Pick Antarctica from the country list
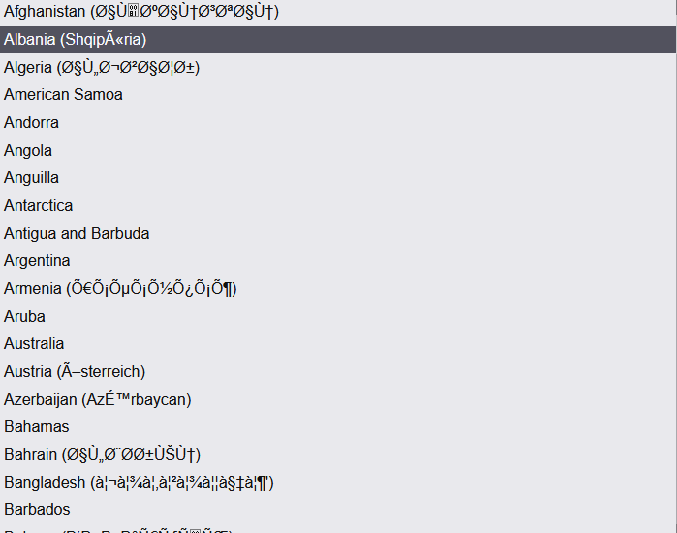This screenshot has width=677, height=533. tap(338, 206)
